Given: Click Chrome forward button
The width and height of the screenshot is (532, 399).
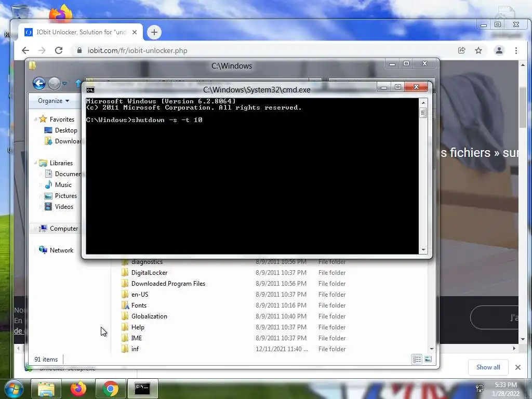Looking at the screenshot, I should click(42, 50).
